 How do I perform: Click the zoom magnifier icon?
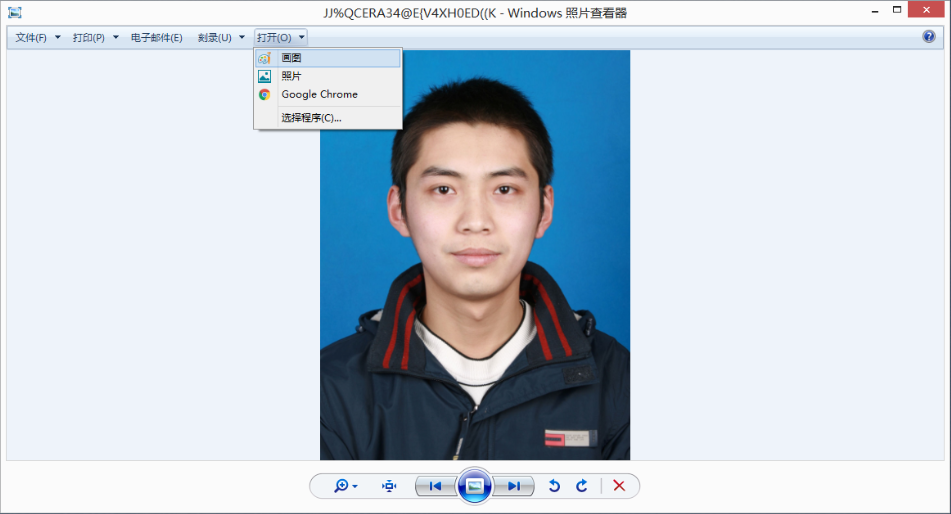[x=341, y=485]
